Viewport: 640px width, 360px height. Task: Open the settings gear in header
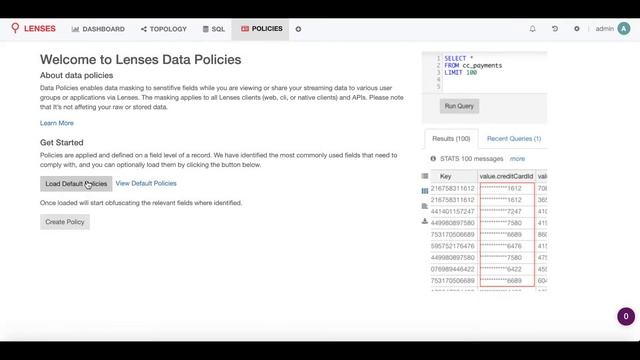[x=577, y=29]
